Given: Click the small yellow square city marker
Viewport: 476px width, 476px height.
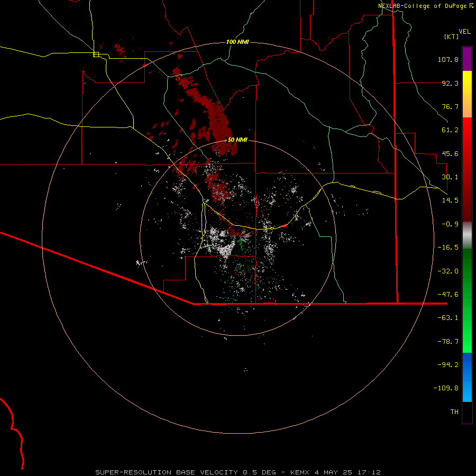Looking at the screenshot, I should click(x=96, y=54).
